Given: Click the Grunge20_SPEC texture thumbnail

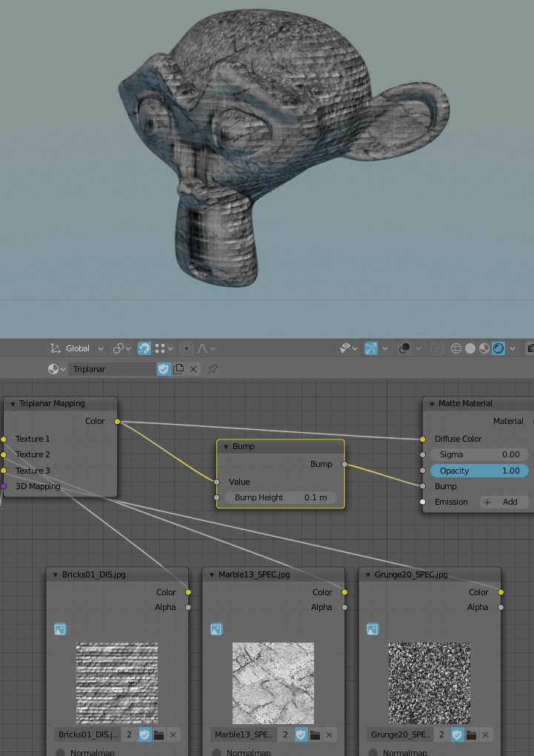Looking at the screenshot, I should (x=430, y=683).
